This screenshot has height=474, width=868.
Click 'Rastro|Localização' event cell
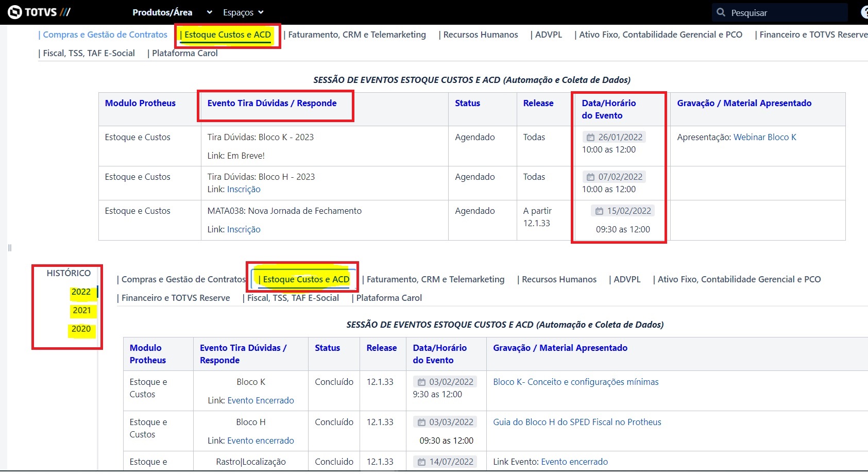(251, 462)
